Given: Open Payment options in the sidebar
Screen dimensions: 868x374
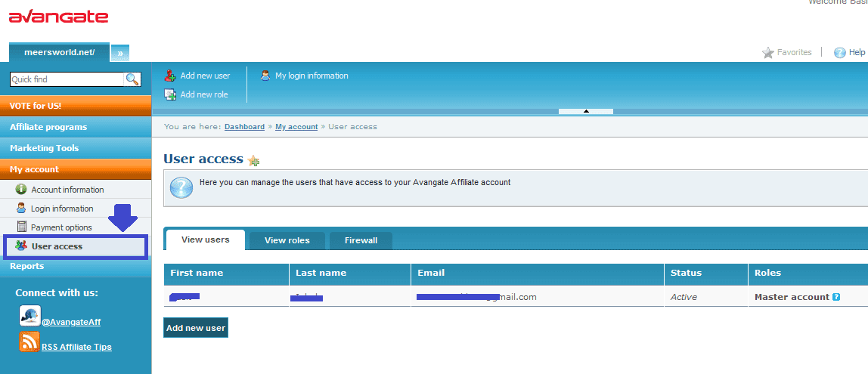Looking at the screenshot, I should tap(61, 227).
